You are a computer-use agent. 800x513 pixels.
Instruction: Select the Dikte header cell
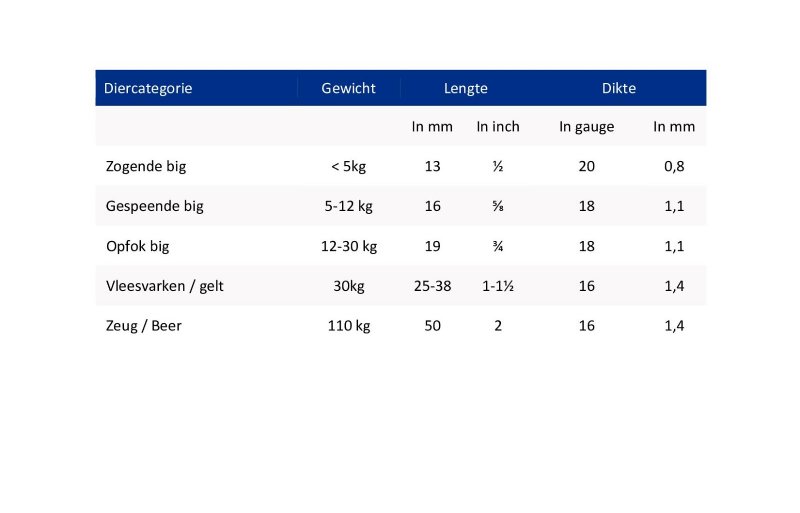[x=618, y=88]
